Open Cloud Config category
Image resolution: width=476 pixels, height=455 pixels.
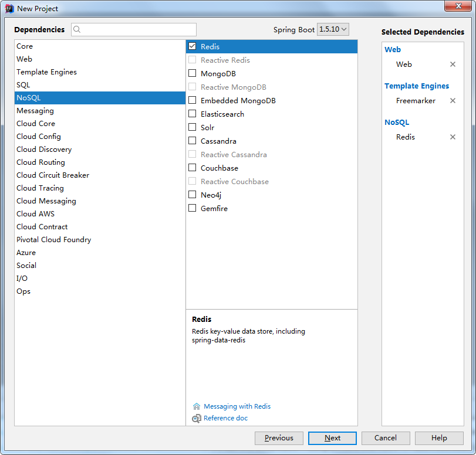(100, 137)
